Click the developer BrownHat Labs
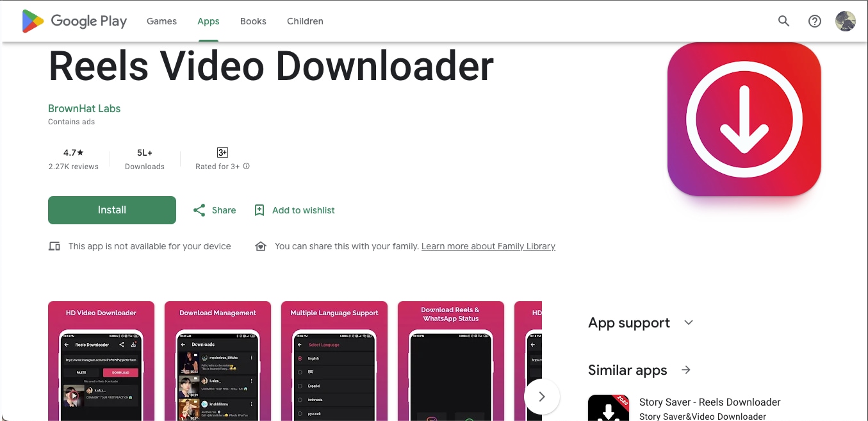This screenshot has width=868, height=421. 84,108
